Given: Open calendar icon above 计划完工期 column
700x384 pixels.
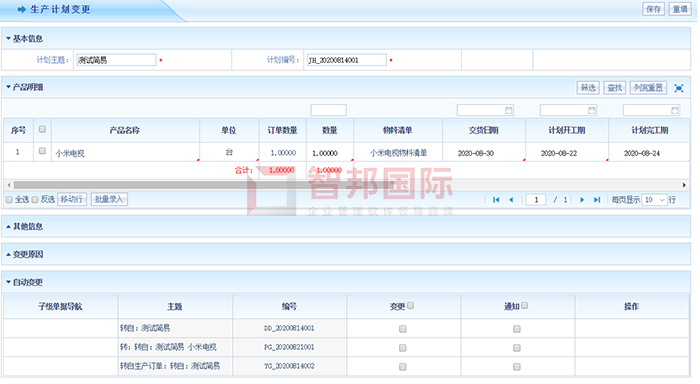Looking at the screenshot, I should click(675, 110).
